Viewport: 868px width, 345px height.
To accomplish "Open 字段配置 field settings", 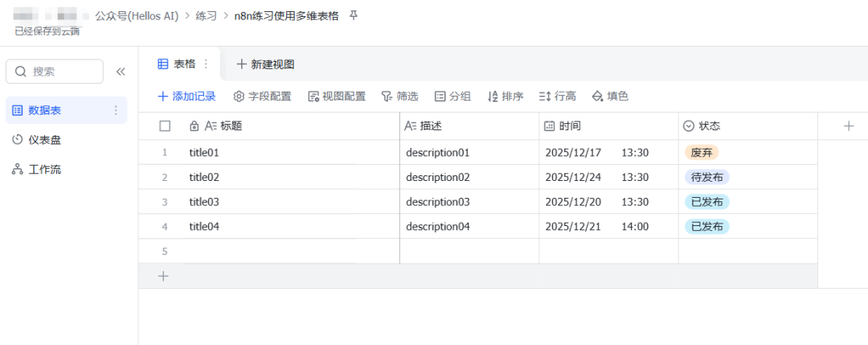I will (262, 97).
